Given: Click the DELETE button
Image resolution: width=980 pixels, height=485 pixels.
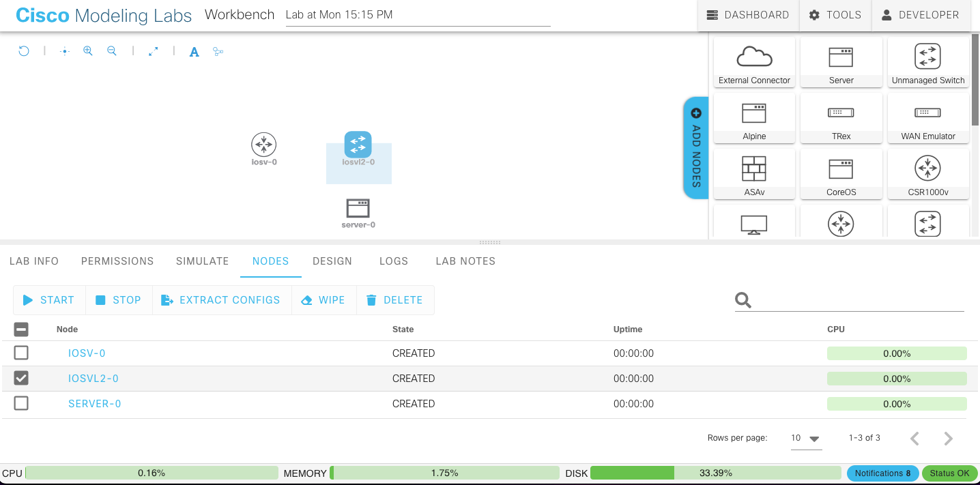Looking at the screenshot, I should pos(395,300).
